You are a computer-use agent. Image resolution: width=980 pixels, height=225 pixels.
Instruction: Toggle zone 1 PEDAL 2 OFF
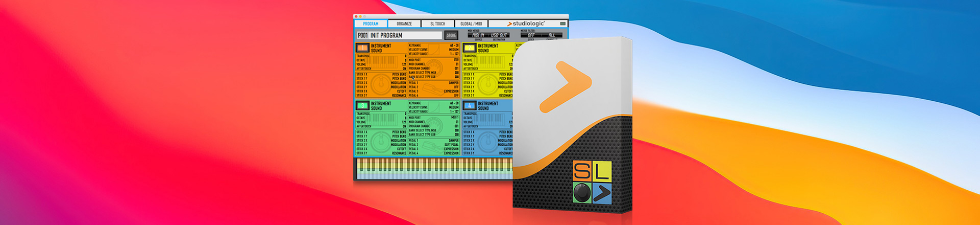point(433,87)
